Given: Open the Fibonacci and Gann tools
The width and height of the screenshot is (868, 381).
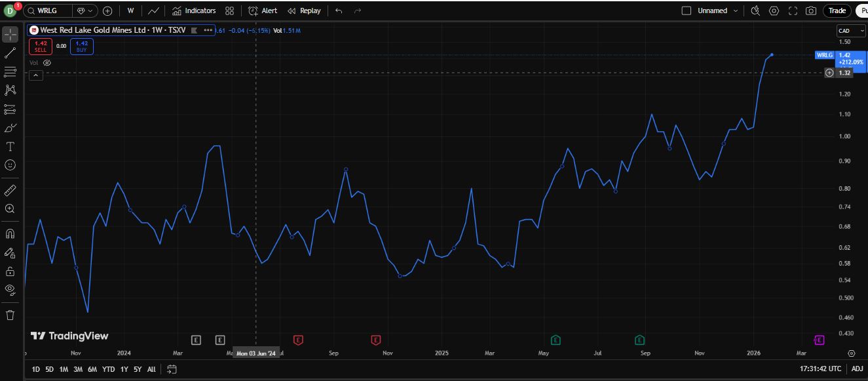Looking at the screenshot, I should [x=10, y=71].
